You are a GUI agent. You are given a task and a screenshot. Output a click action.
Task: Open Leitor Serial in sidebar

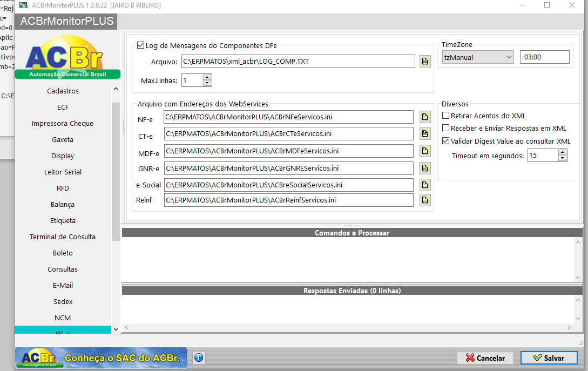tap(63, 172)
